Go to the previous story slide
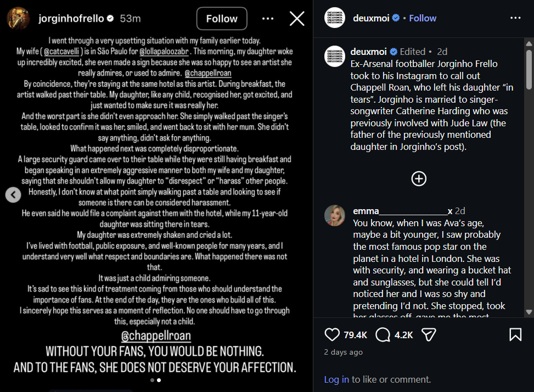This screenshot has width=534, height=392. [x=13, y=194]
